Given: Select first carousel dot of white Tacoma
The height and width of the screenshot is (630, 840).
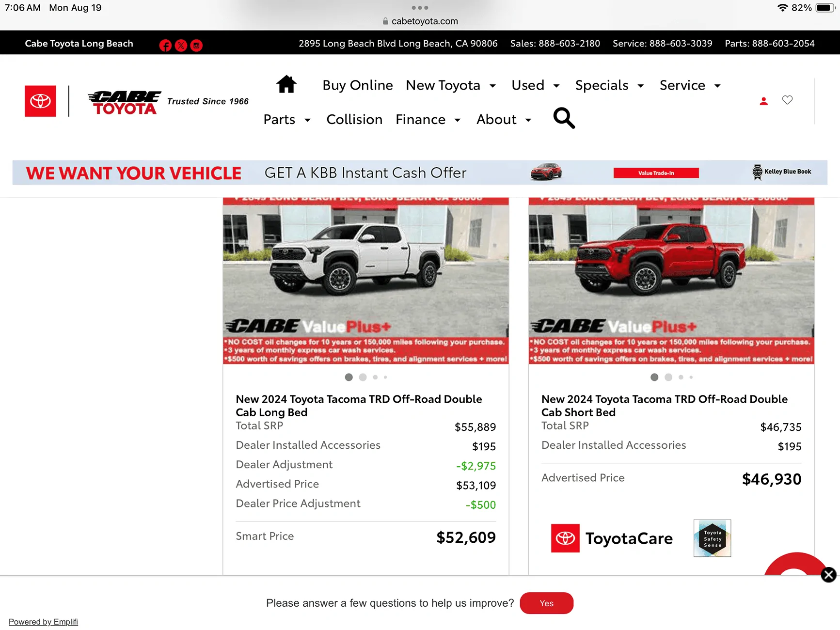Looking at the screenshot, I should (349, 377).
